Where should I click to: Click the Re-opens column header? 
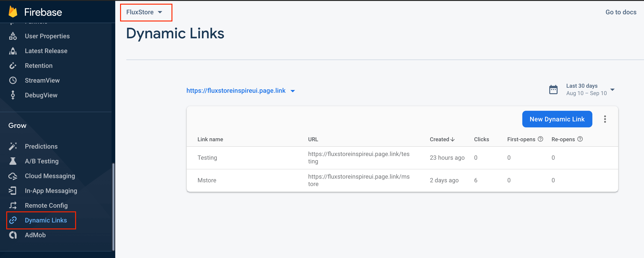coord(563,139)
